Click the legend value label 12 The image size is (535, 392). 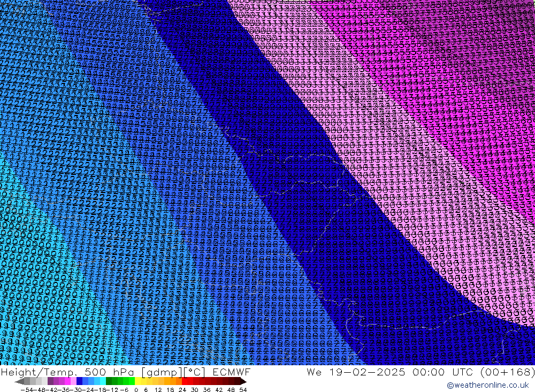pyautogui.click(x=158, y=390)
